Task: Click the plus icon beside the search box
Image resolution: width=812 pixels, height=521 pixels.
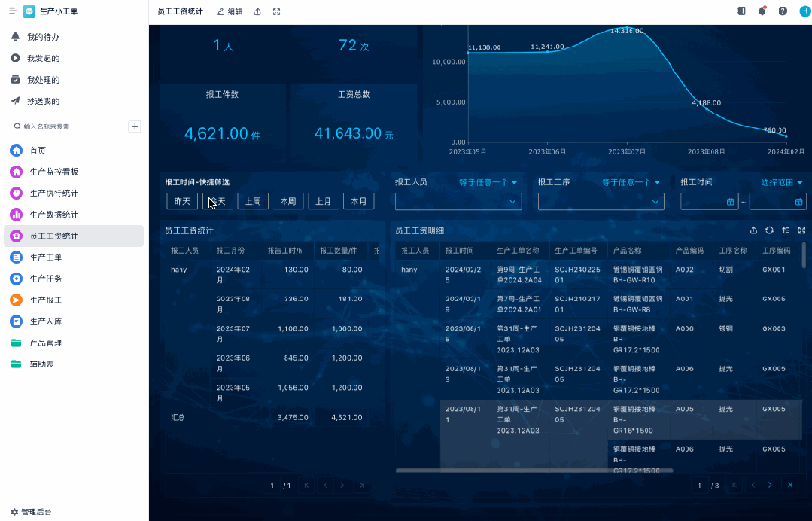Action: (135, 126)
